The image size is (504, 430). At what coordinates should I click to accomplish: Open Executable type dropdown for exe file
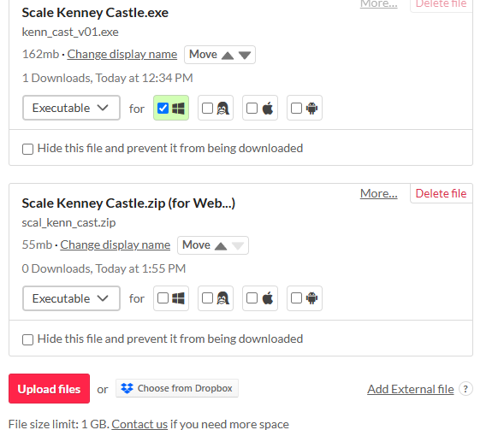coord(71,108)
